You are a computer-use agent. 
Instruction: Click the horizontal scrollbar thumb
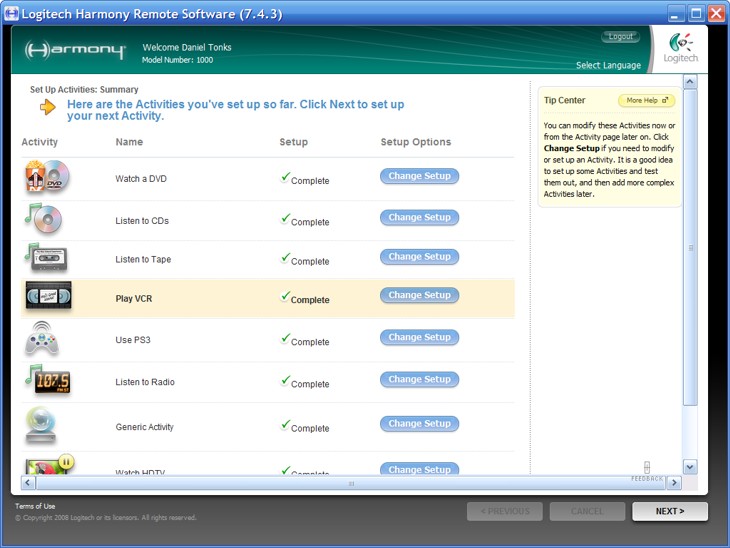(351, 483)
